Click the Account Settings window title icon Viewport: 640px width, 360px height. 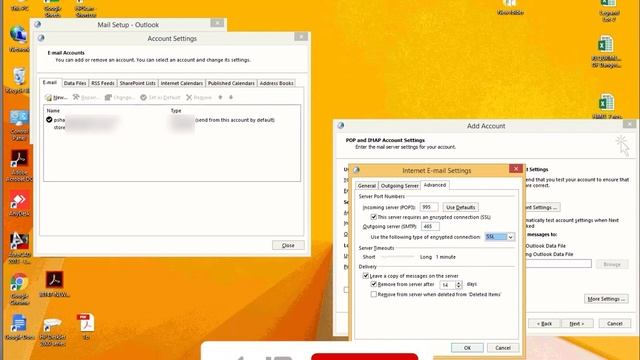pyautogui.click(x=41, y=38)
